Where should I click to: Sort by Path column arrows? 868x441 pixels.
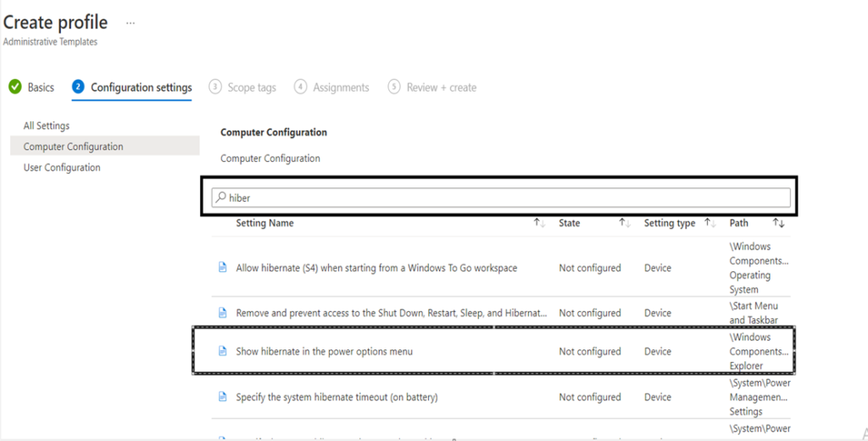coord(778,223)
